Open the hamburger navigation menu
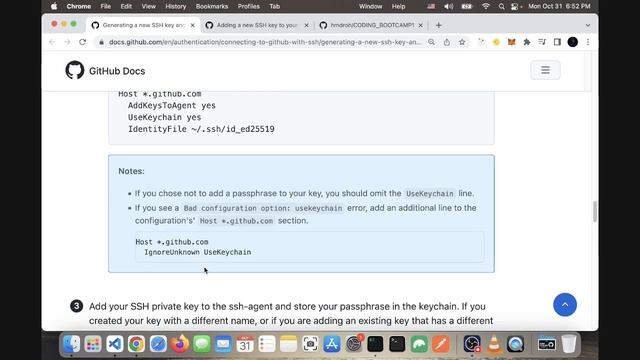This screenshot has height=360, width=640. 545,70
